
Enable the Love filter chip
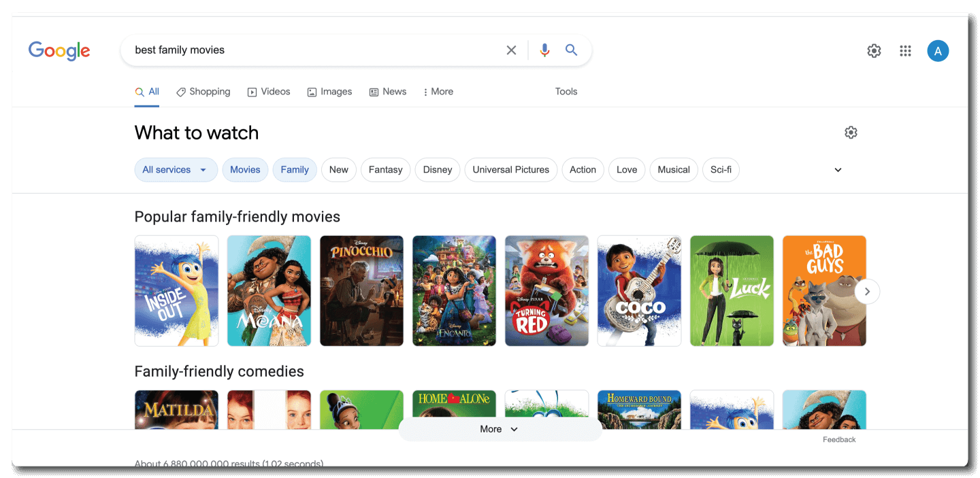point(627,170)
